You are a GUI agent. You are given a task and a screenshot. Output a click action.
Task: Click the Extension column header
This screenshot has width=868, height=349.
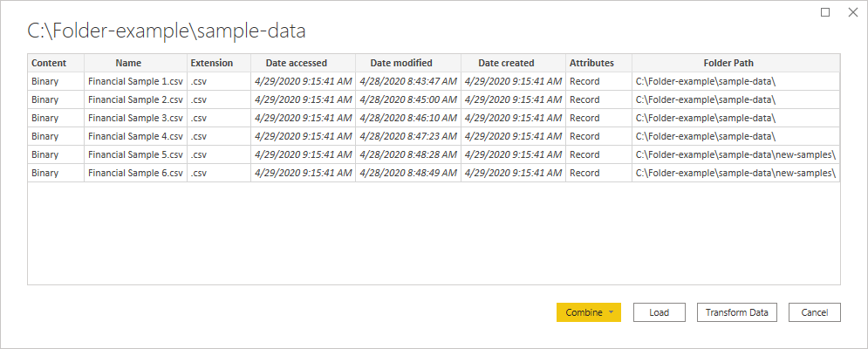point(212,63)
